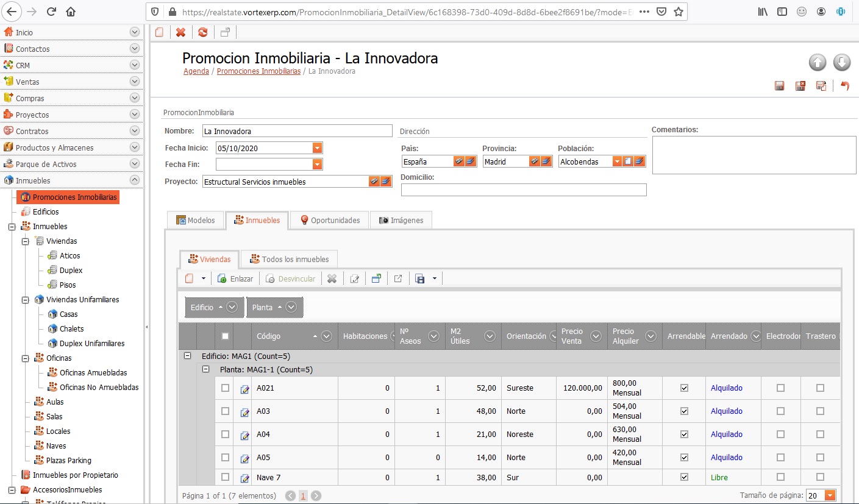
Task: Click the red Undo arrow icon
Action: click(x=845, y=86)
